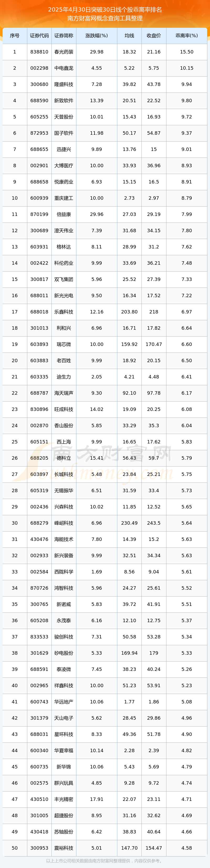
Task: Click 丰光精密 change value 17.91
Action: [x=97, y=799]
